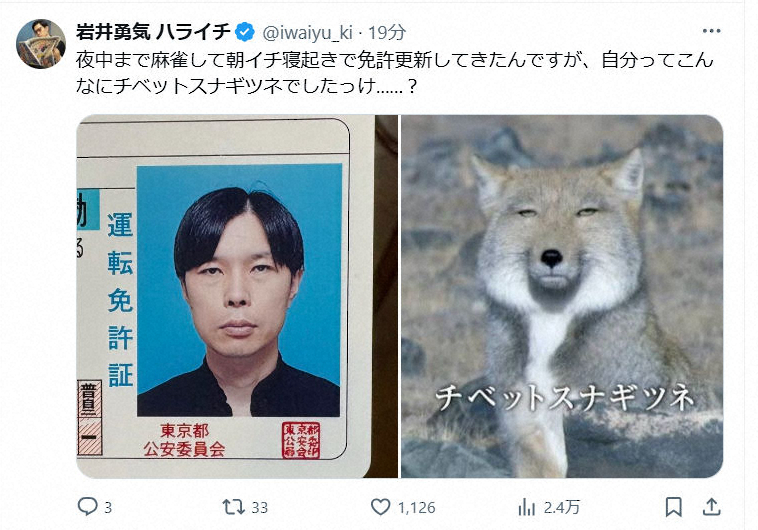
Task: Click the view count 2.4万
Action: tap(561, 508)
